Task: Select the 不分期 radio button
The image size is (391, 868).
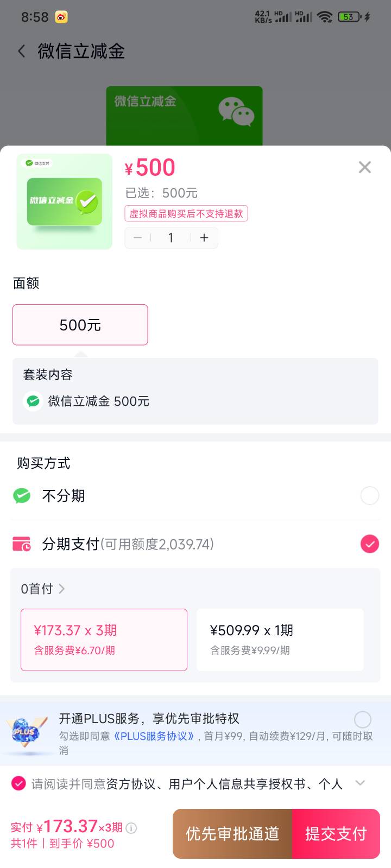Action: pyautogui.click(x=369, y=495)
